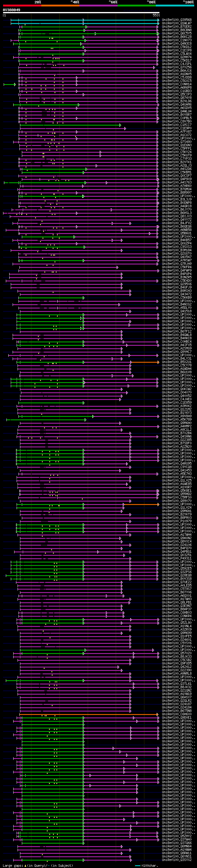Open the UniRef100_C1E859 hit label

176,403
